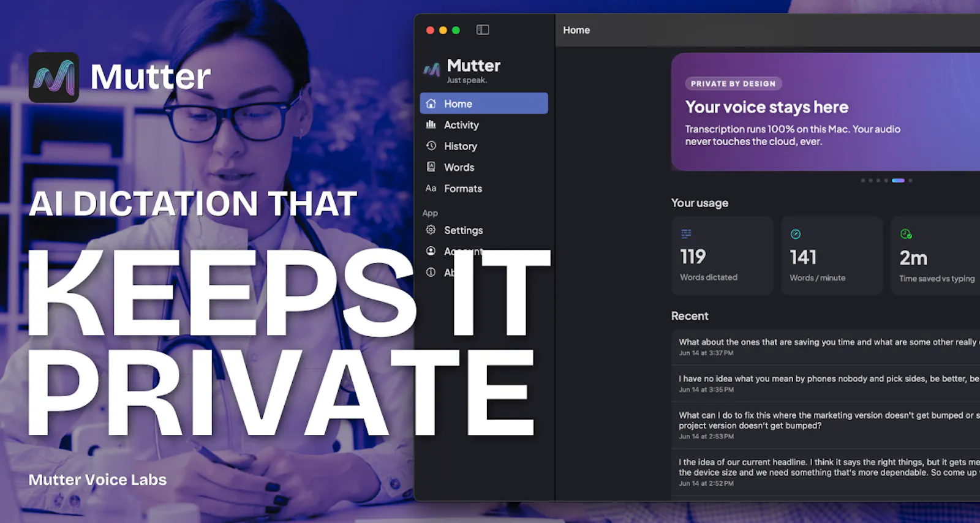
Task: Click the Home house icon
Action: tap(431, 103)
